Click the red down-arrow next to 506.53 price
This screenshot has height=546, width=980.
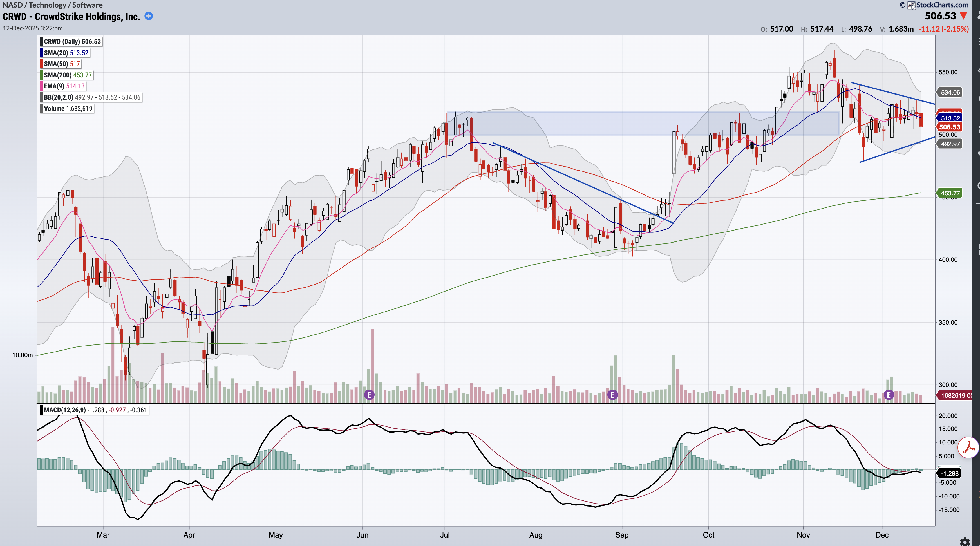tap(963, 16)
